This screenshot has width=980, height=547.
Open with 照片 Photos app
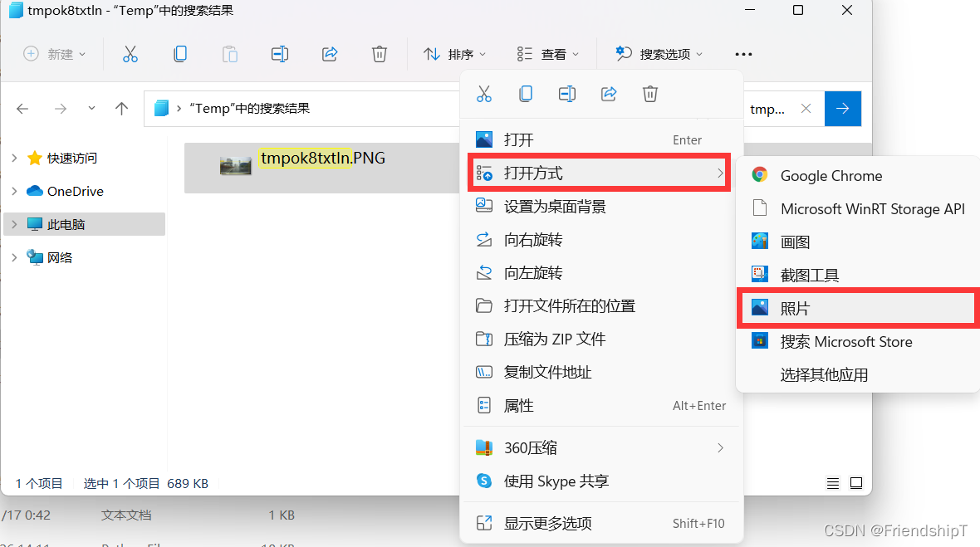click(x=859, y=308)
